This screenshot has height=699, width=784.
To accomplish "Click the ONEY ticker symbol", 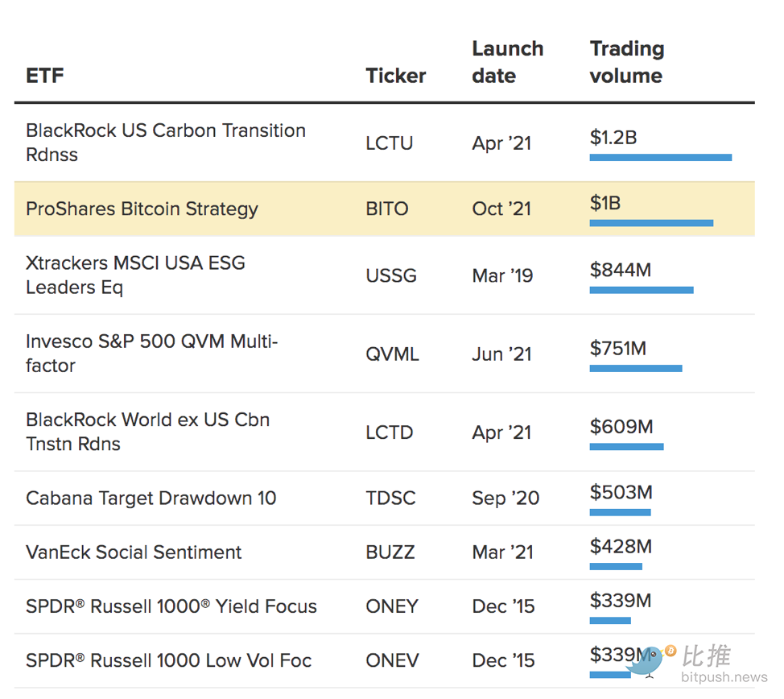I will [391, 606].
